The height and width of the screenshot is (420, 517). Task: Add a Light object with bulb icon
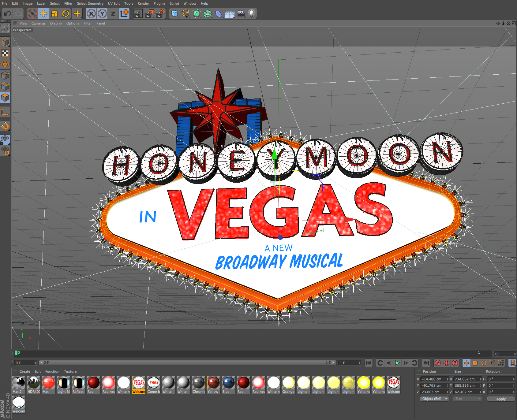click(x=252, y=13)
